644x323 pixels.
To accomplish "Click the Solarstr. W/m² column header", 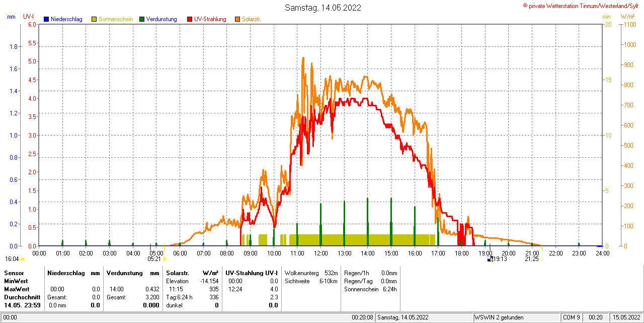I will coord(192,273).
